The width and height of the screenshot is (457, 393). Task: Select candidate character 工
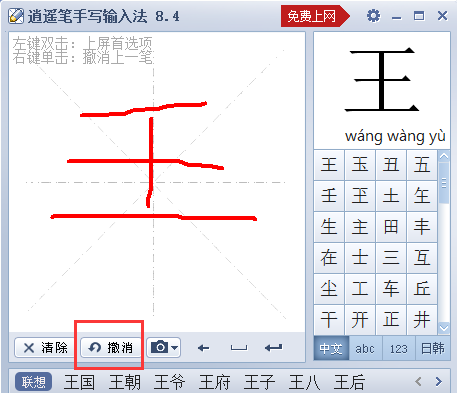pyautogui.click(x=360, y=289)
